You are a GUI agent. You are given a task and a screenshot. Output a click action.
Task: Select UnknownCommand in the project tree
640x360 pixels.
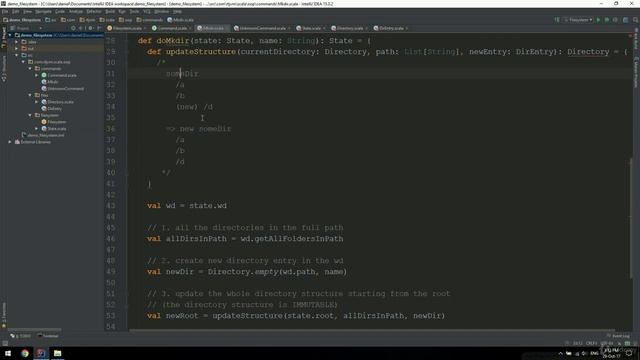coord(62,89)
